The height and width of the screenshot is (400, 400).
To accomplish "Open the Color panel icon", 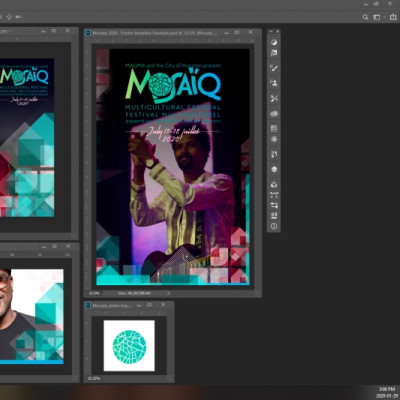I will [274, 42].
